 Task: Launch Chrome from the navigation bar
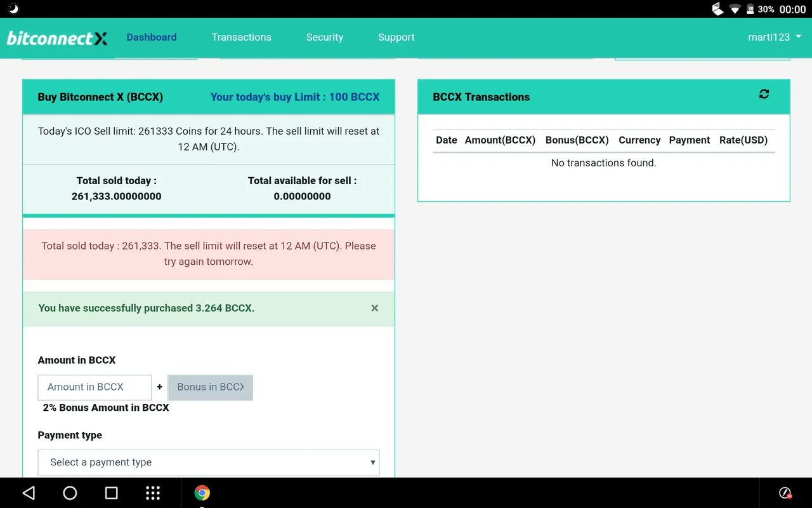[202, 493]
